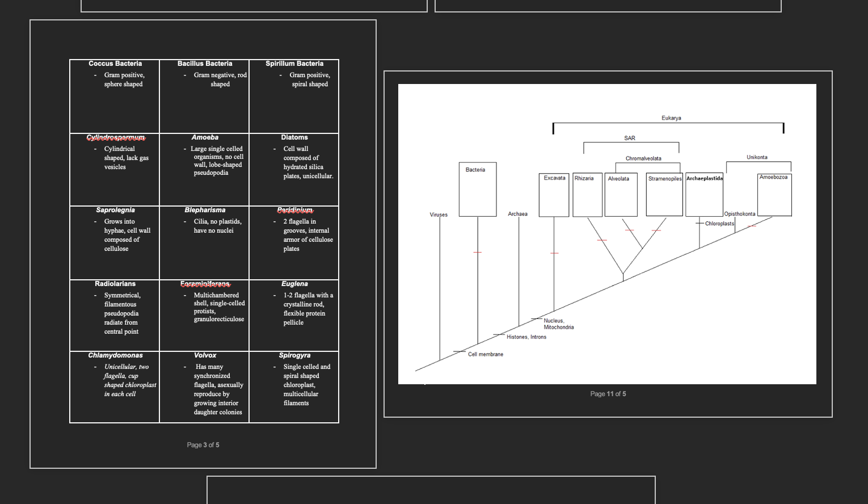Image resolution: width=868 pixels, height=504 pixels.
Task: Select the Stramenopiles box in the tree
Action: [x=664, y=195]
